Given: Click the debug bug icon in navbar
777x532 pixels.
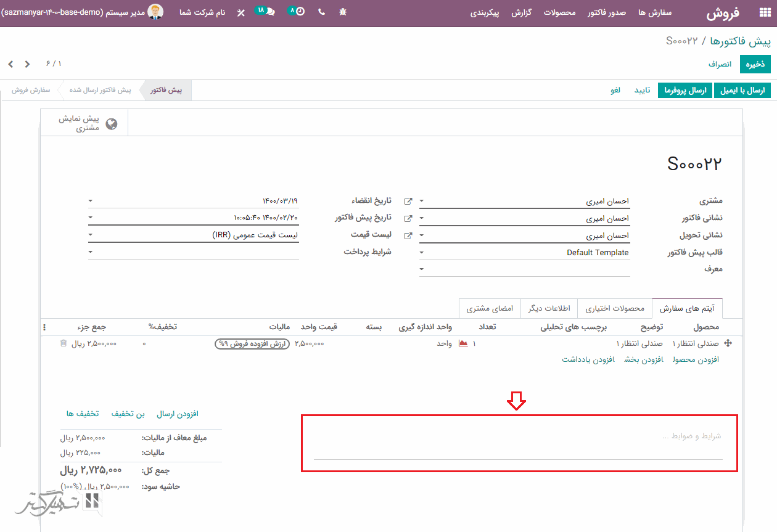Looking at the screenshot, I should [x=343, y=12].
